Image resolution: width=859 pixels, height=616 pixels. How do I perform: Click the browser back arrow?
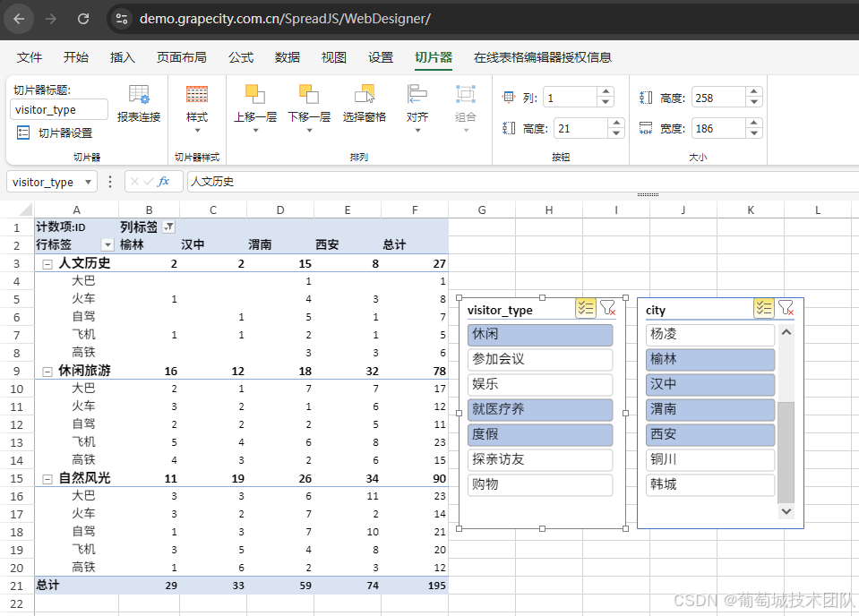[x=19, y=19]
